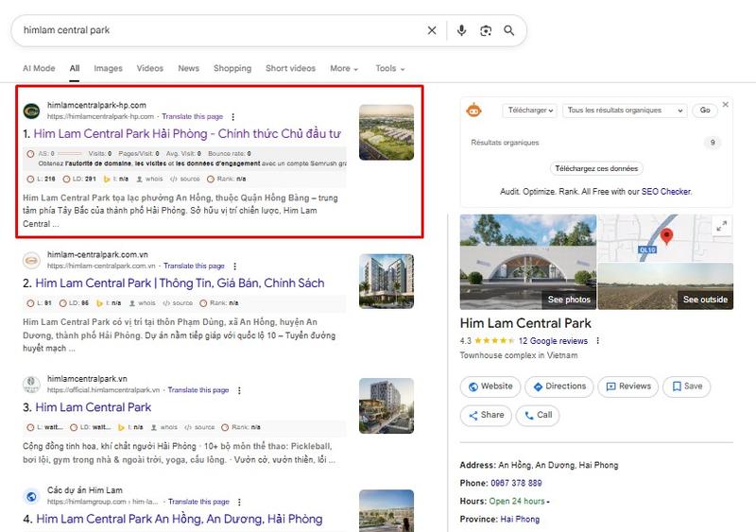
Task: Click the Các dự án Him Lam favicon
Action: [x=32, y=496]
